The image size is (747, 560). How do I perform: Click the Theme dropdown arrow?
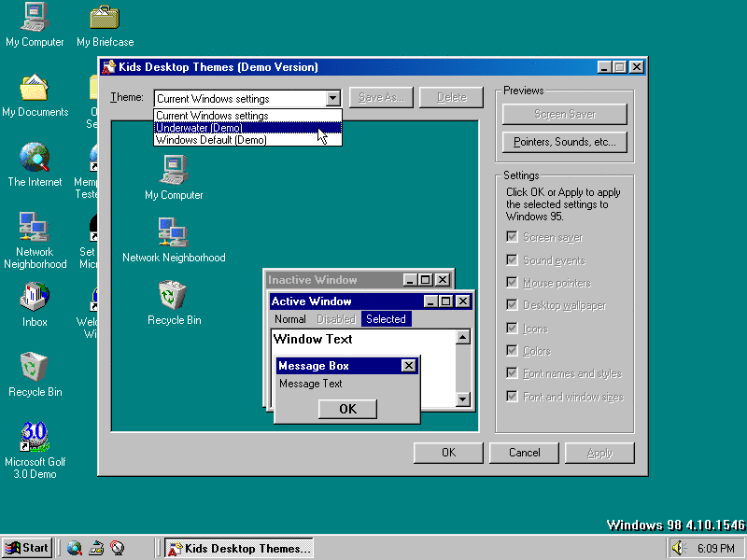tap(333, 98)
